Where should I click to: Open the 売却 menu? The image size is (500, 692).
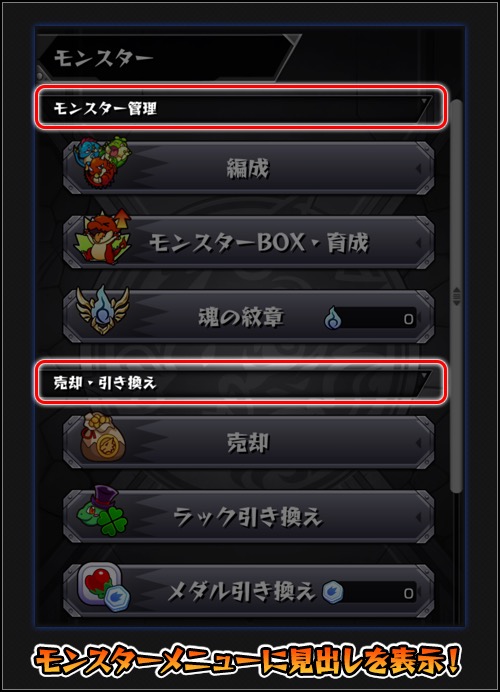[x=248, y=443]
